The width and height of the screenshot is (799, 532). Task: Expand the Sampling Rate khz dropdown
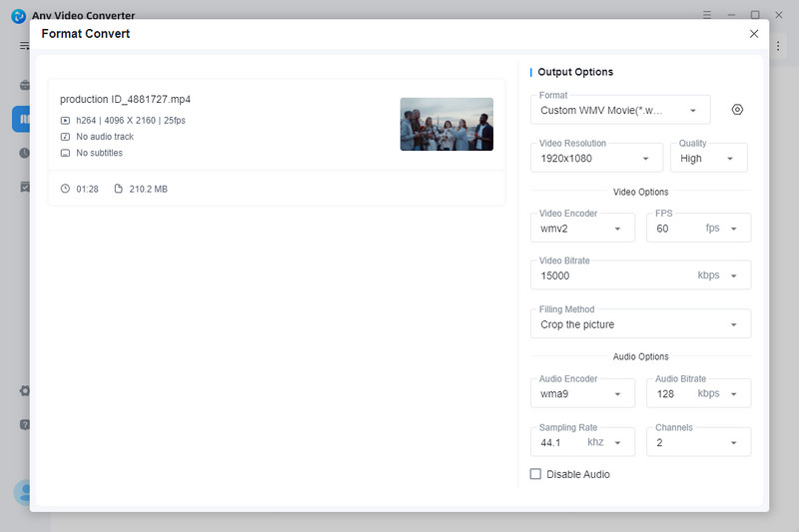coord(617,443)
